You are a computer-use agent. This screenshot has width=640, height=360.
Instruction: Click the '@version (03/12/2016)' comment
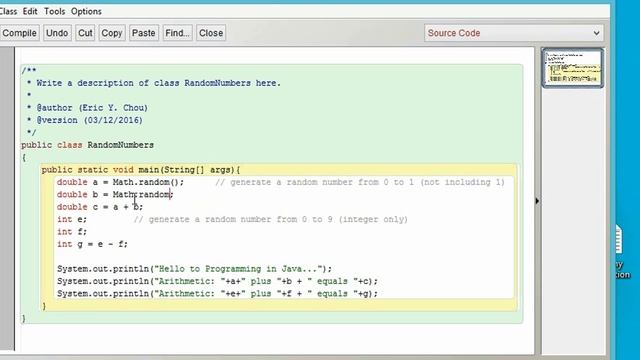pos(90,120)
